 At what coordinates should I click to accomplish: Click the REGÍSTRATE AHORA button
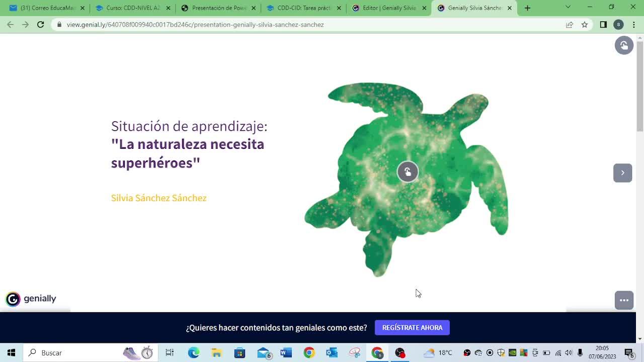coord(412,328)
